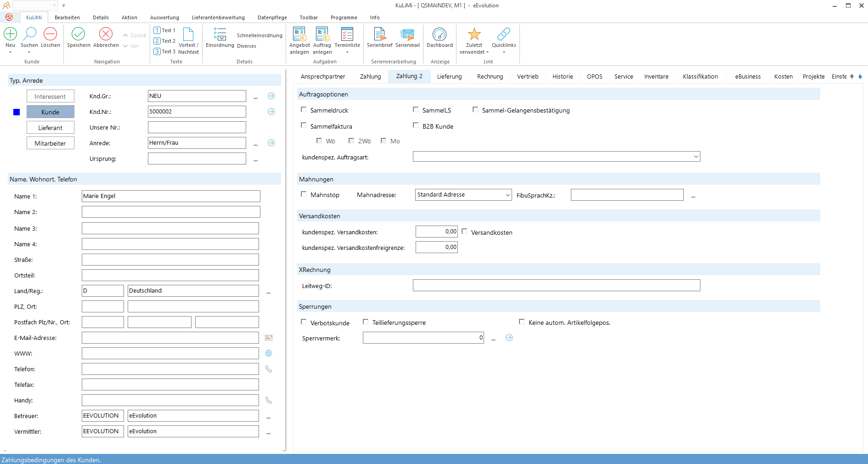Click the Löschen delete icon

[x=50, y=34]
